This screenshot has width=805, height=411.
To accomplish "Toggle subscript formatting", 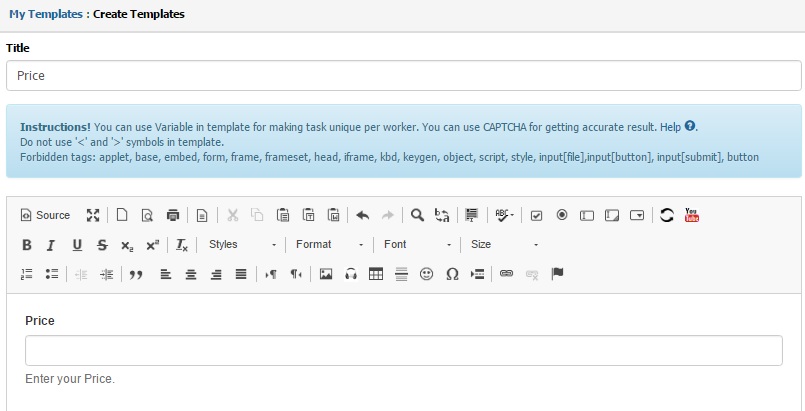I will pyautogui.click(x=127, y=245).
